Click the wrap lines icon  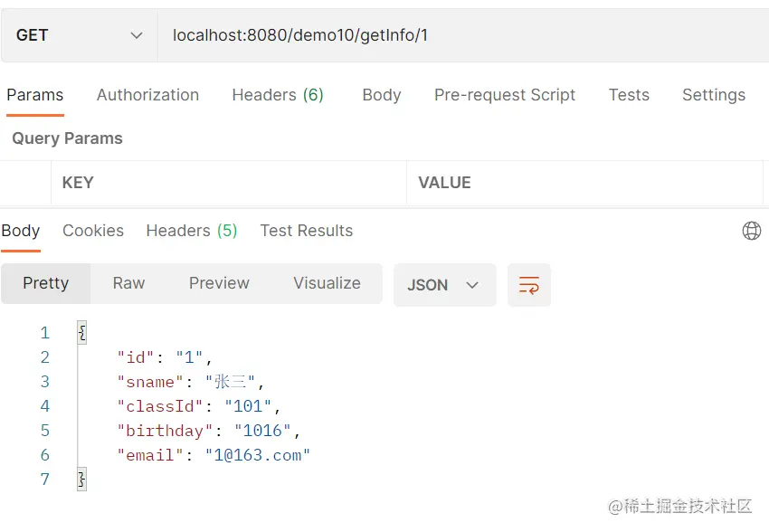pyautogui.click(x=529, y=285)
